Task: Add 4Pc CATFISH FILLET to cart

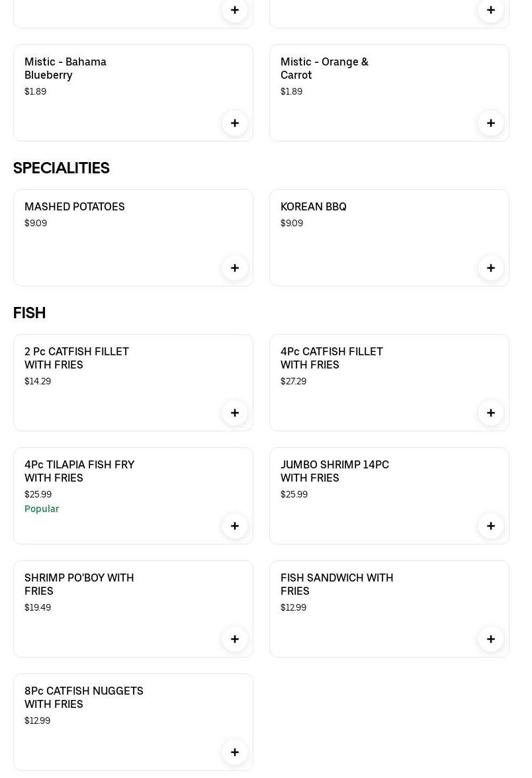Action: [491, 413]
